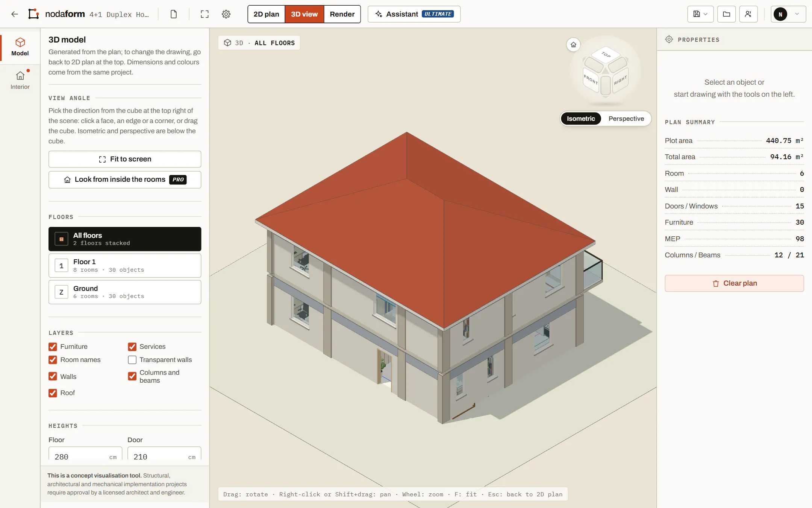This screenshot has height=508, width=812.
Task: Select the Interior sidebar icon
Action: click(20, 80)
